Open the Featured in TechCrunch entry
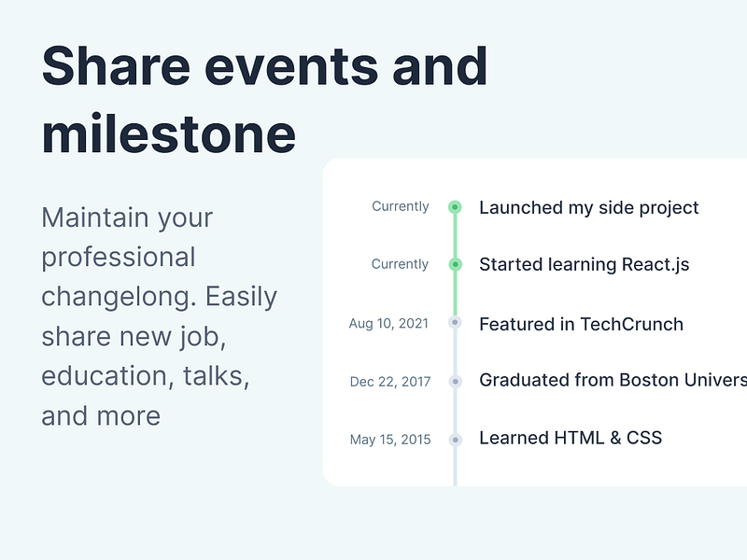 point(581,324)
